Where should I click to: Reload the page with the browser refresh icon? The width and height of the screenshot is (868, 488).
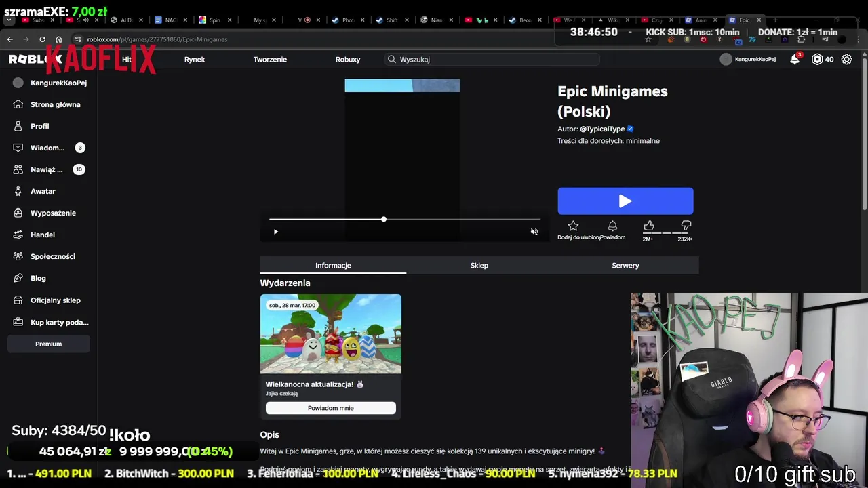[42, 39]
